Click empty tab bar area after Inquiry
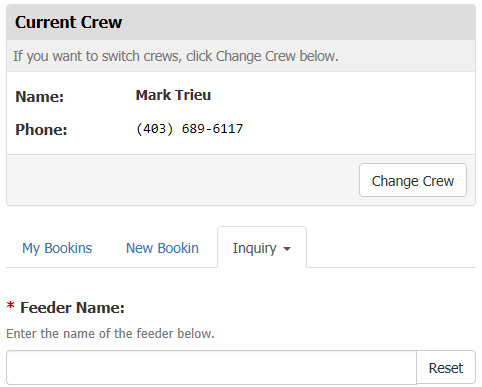The height and width of the screenshot is (387, 482). pos(391,247)
